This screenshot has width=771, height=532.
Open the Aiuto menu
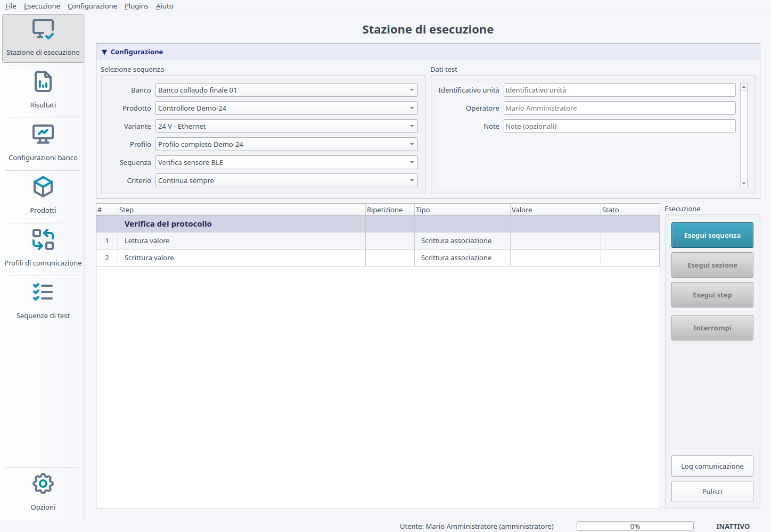(x=165, y=6)
